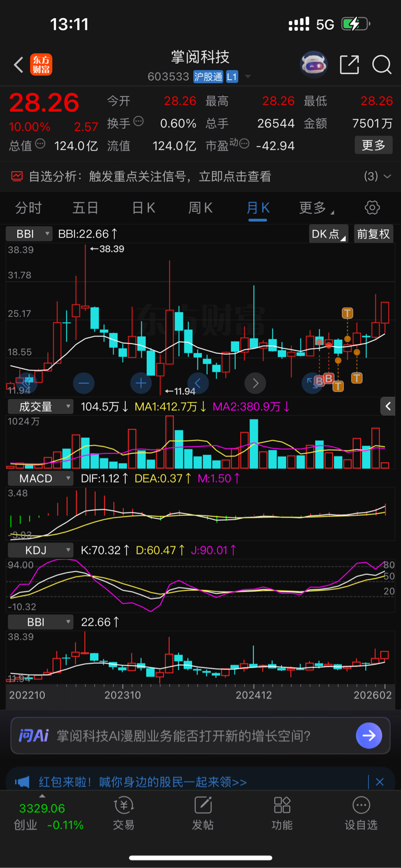The image size is (401, 868).
Task: Tap the leftmost circle control on chart
Action: click(x=26, y=383)
